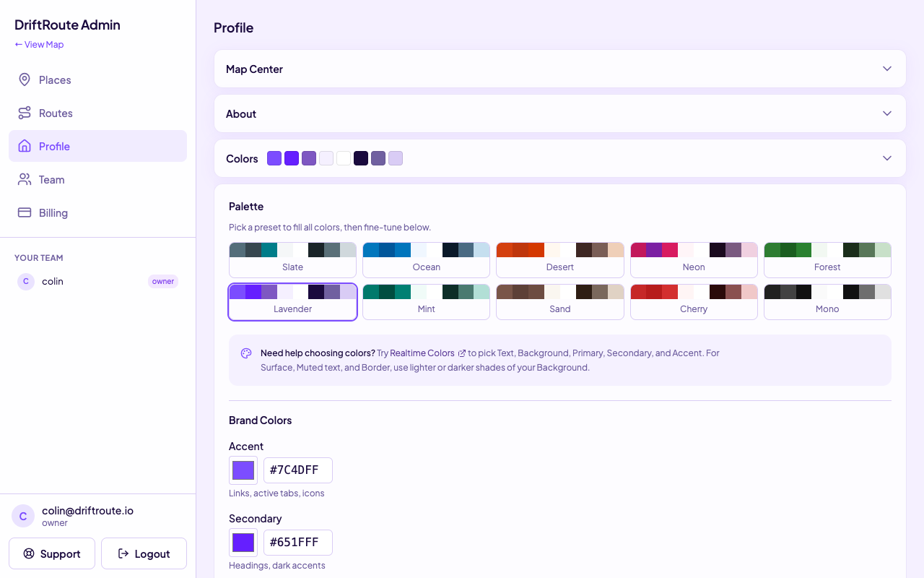Click the account avatar beside colin@driftroute.io

coord(23,516)
